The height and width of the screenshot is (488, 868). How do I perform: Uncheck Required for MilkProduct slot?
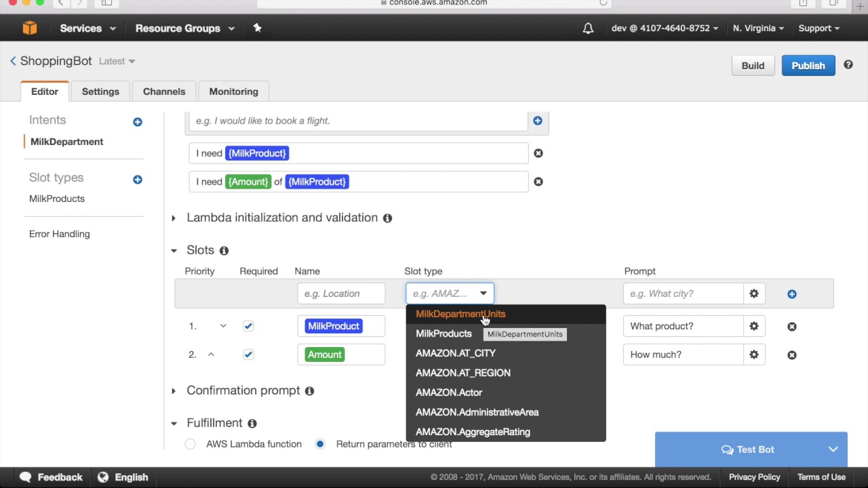click(248, 326)
